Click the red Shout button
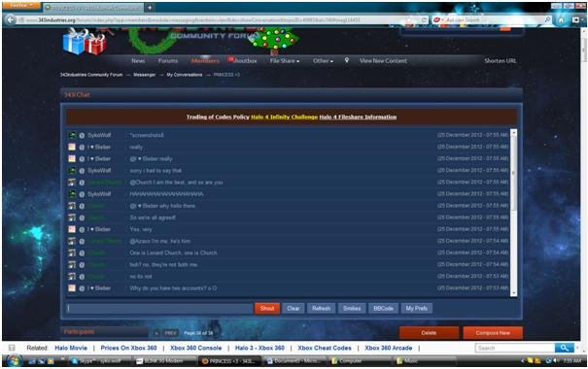The height and width of the screenshot is (369, 588). click(267, 309)
